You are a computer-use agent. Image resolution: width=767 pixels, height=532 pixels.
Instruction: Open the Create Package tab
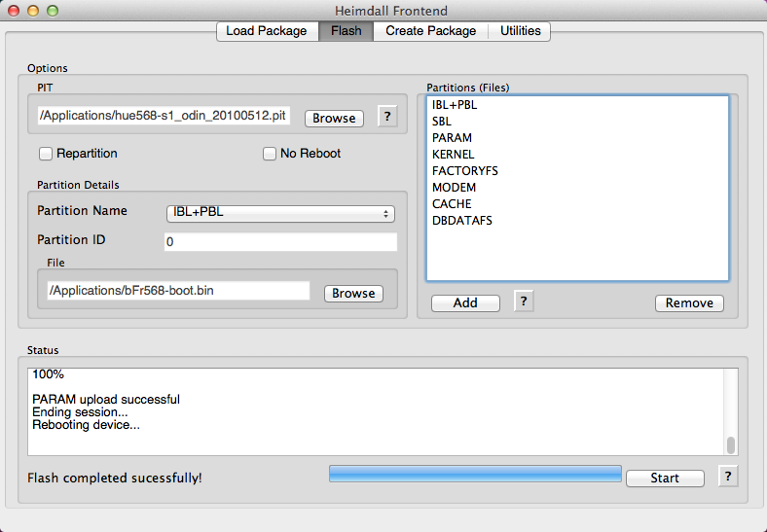click(x=430, y=31)
